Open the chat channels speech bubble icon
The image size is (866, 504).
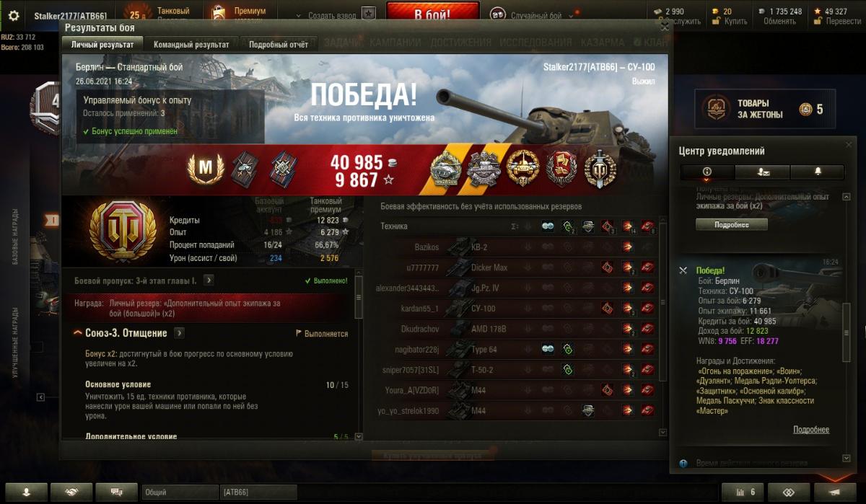(x=116, y=492)
